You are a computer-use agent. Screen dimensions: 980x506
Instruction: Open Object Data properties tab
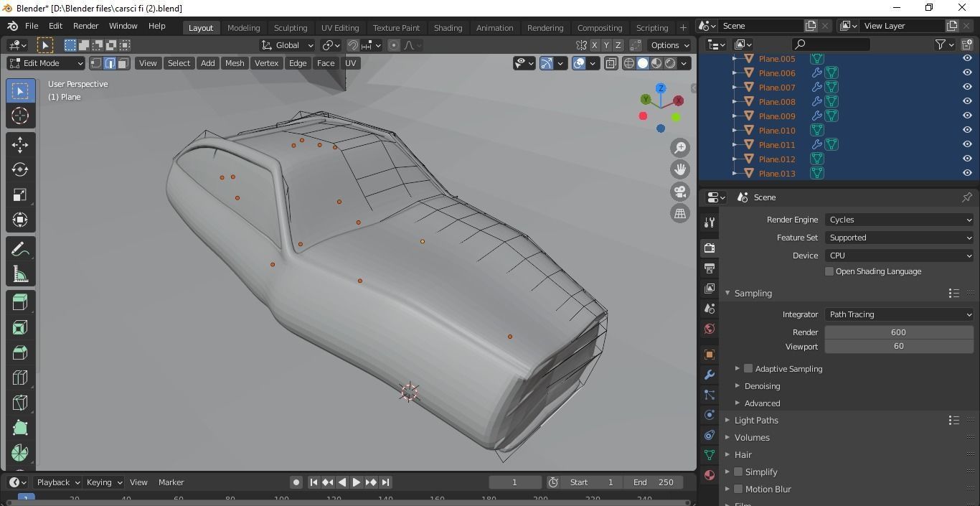(x=710, y=454)
